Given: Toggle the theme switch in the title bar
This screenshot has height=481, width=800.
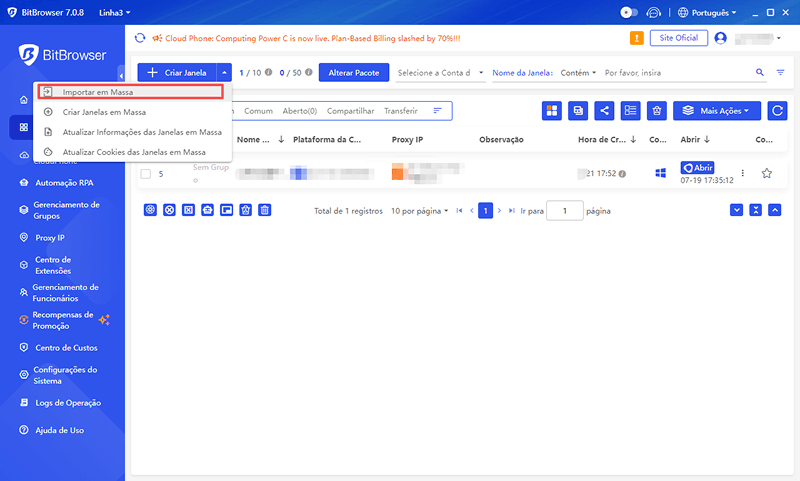Looking at the screenshot, I should pos(629,13).
